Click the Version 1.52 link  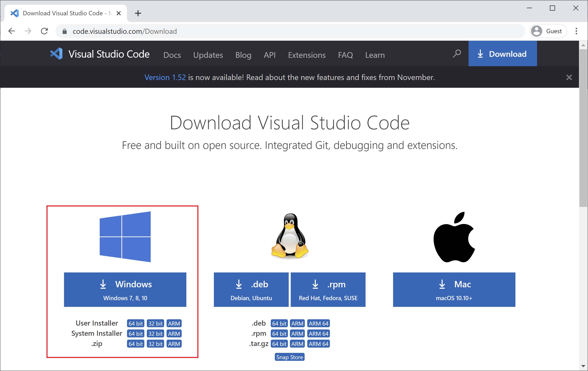(165, 78)
